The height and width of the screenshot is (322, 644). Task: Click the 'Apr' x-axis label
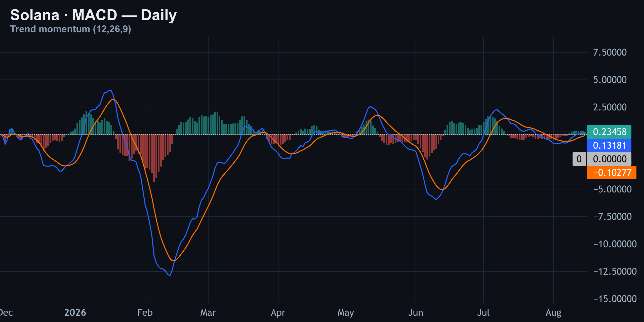[278, 313]
